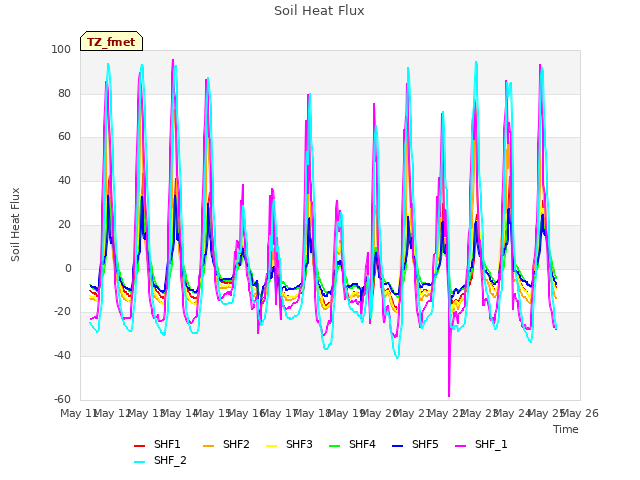Click the yellow SHF3 legend swatch
Screen dimensions: 640x480
271,446
